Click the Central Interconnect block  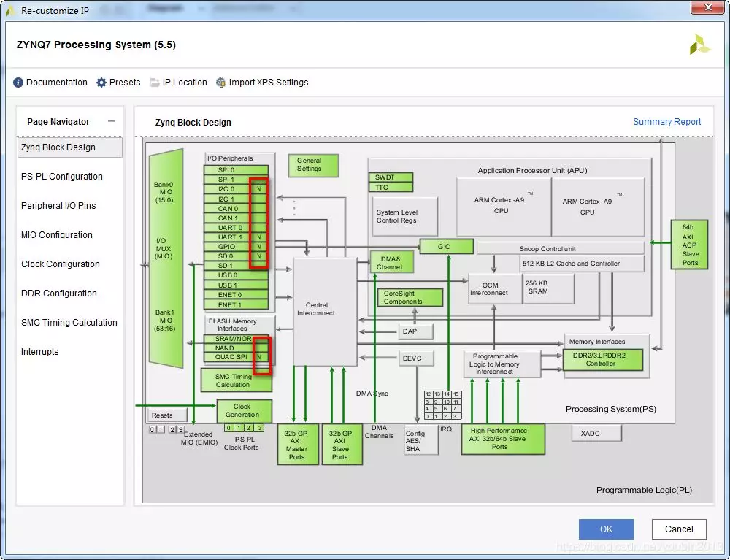(x=325, y=312)
